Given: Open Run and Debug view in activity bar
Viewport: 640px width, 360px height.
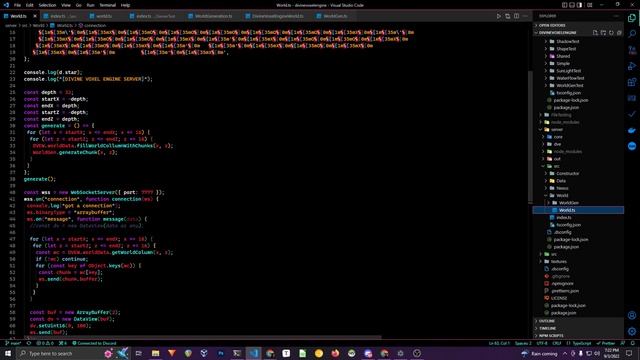Looking at the screenshot, I should 632,66.
